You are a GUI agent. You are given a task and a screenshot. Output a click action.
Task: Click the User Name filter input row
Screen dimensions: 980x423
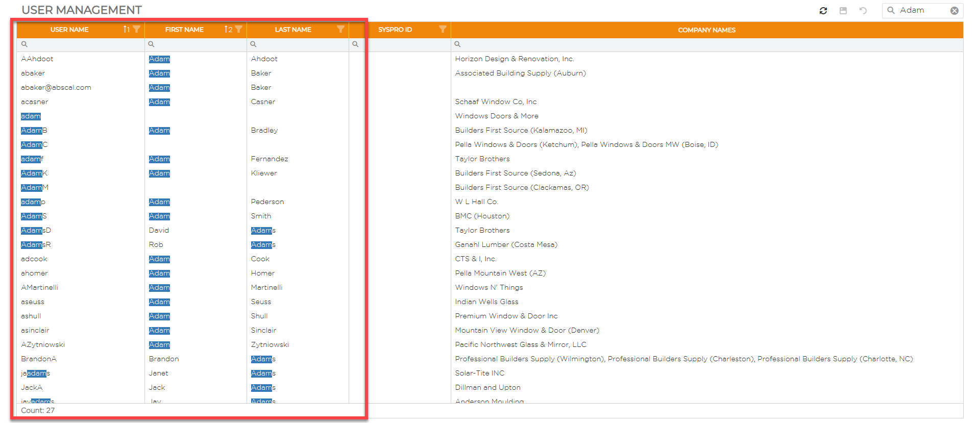coord(81,44)
